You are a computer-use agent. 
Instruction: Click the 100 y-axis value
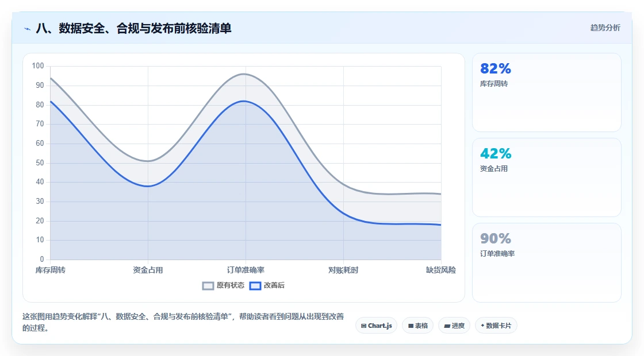point(38,66)
